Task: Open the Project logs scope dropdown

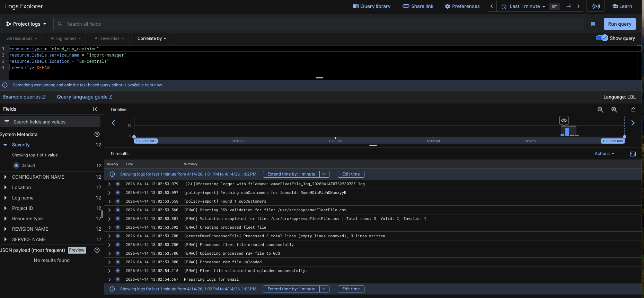Action: click(x=27, y=24)
